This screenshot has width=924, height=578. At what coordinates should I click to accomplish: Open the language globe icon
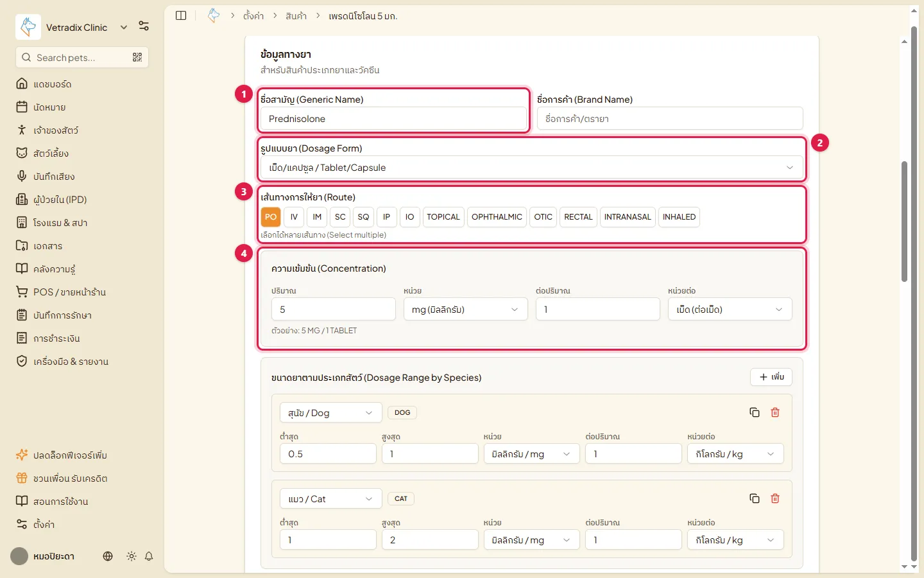click(108, 556)
